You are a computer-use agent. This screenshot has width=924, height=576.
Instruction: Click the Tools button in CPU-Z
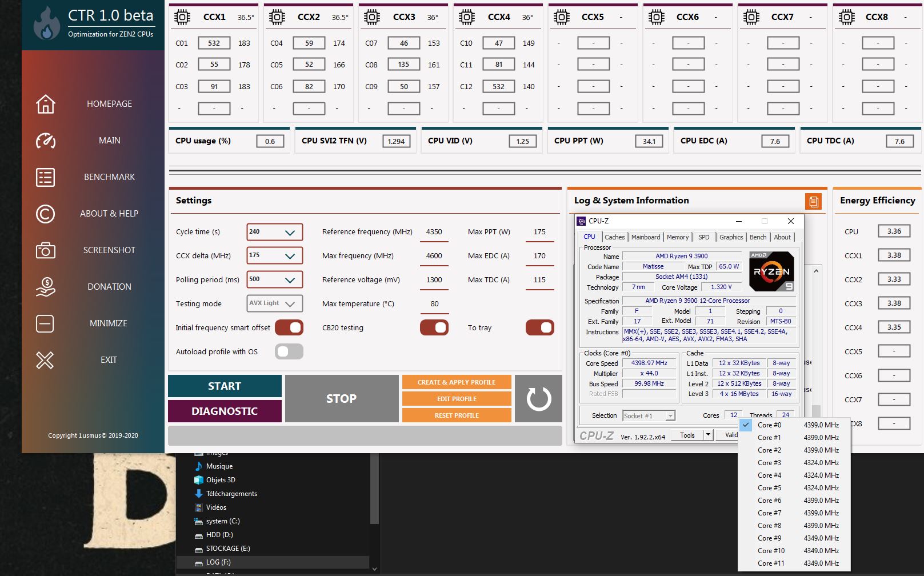[687, 435]
